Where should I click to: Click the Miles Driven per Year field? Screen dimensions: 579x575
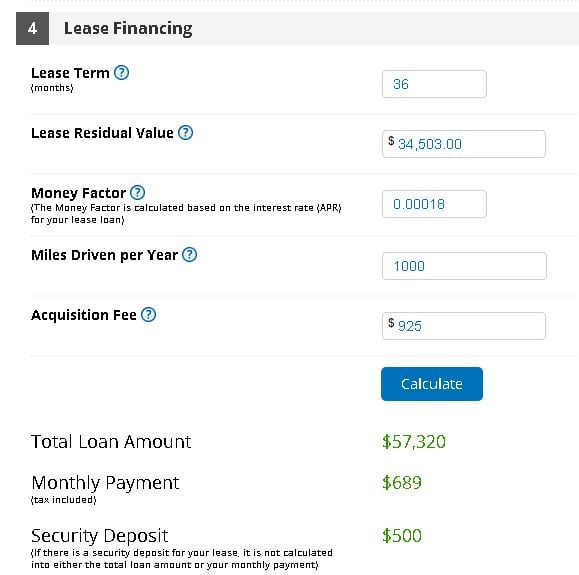click(x=464, y=266)
